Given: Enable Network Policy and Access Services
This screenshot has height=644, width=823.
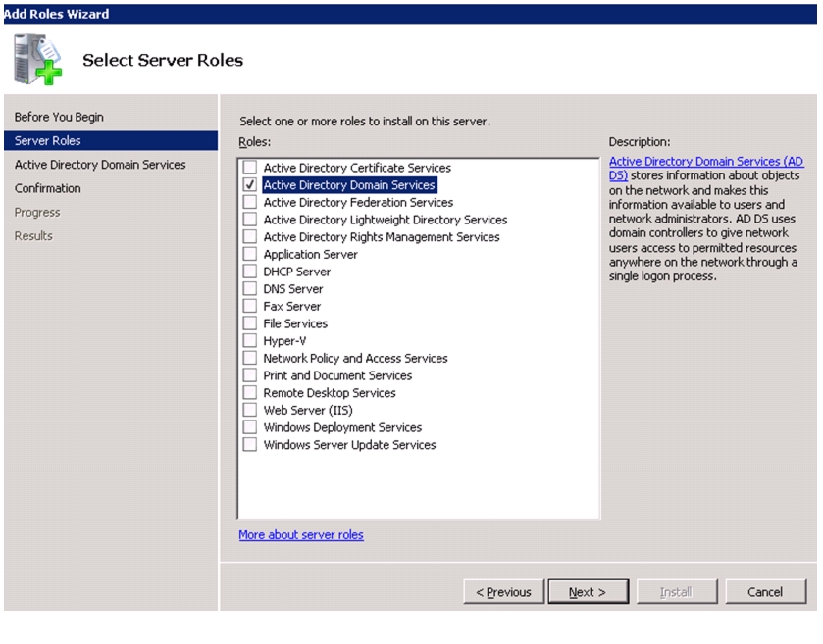Looking at the screenshot, I should coord(250,358).
